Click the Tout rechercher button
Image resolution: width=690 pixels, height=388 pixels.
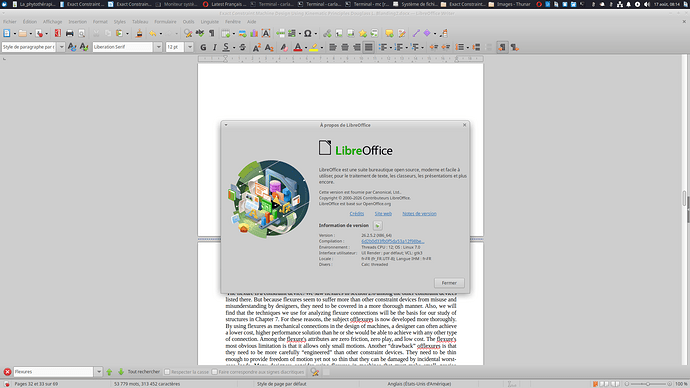(x=143, y=372)
